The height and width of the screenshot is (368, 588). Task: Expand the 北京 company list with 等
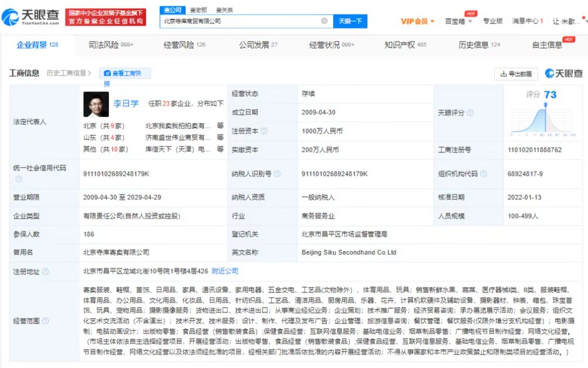(x=220, y=125)
